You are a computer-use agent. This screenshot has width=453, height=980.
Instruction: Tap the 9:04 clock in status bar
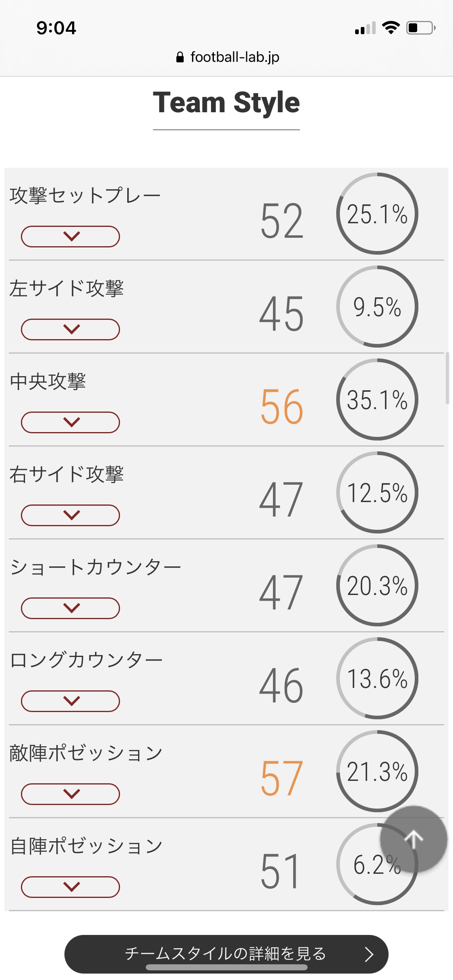tap(56, 28)
